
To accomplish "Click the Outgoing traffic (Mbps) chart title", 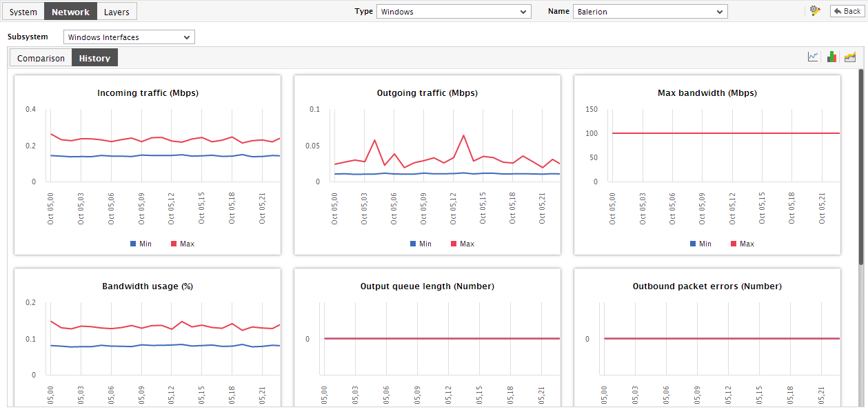I will 427,92.
